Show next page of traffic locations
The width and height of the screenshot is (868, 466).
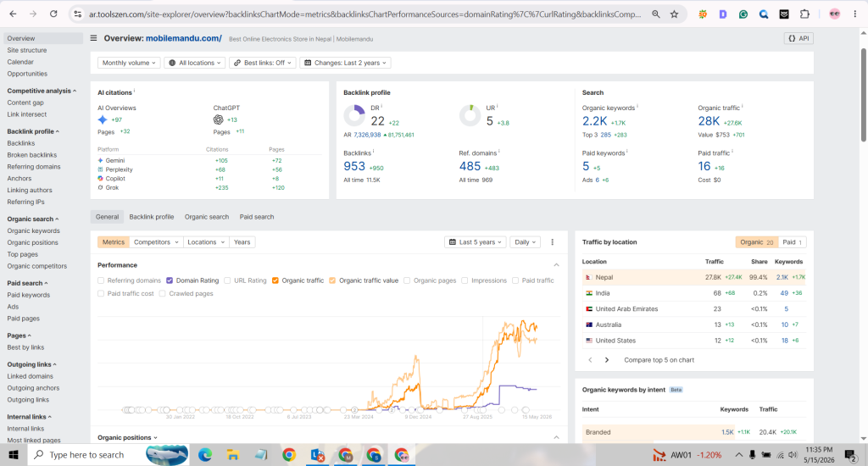[607, 360]
